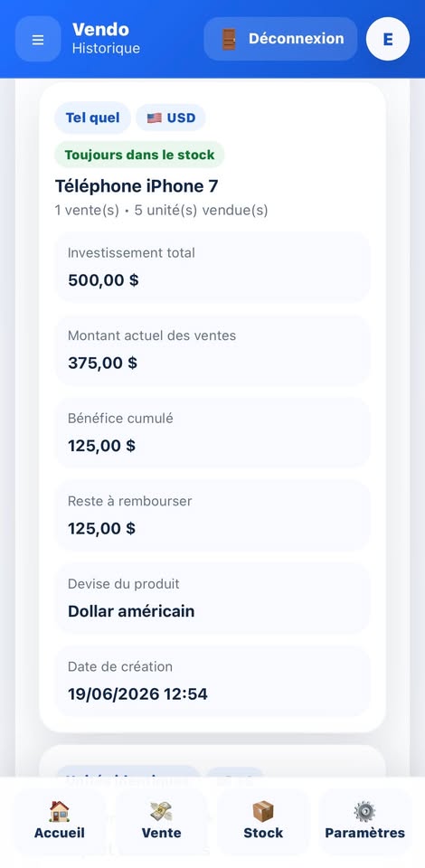Click the door icon beside Déconnexion

coord(229,39)
